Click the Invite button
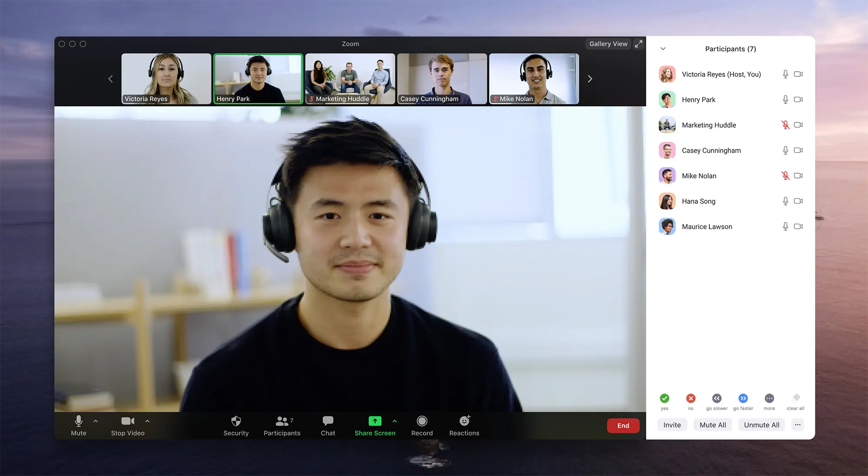868x476 pixels. 672,424
